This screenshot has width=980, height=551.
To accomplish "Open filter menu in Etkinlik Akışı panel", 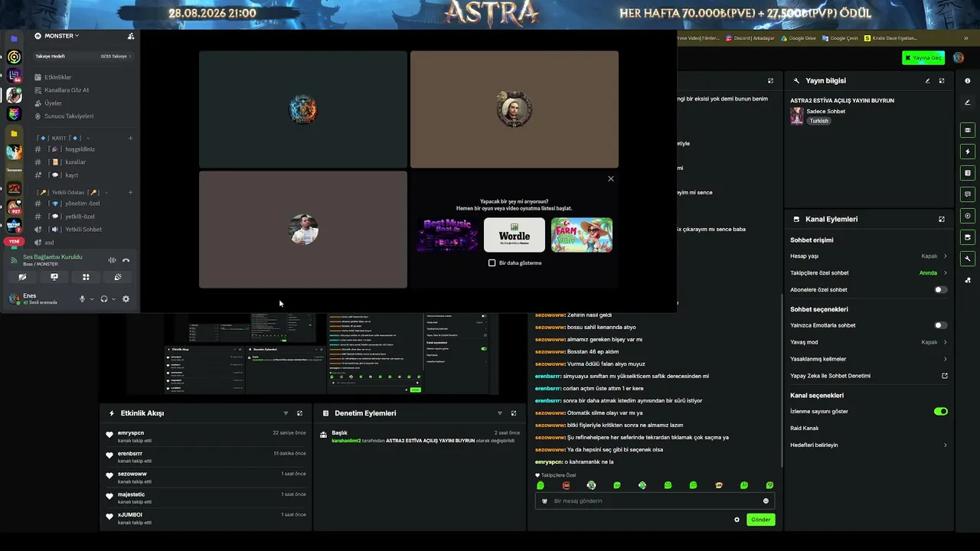I will point(286,413).
